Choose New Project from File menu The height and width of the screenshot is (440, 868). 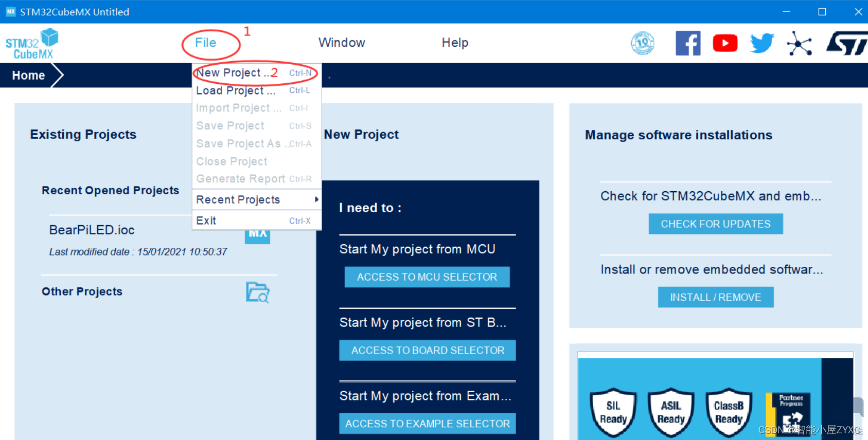(x=257, y=73)
